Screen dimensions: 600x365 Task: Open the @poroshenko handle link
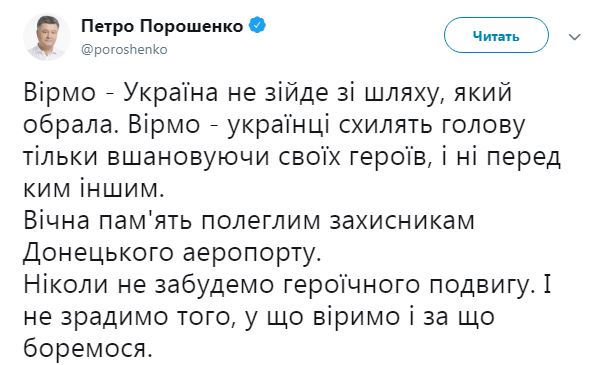point(124,50)
